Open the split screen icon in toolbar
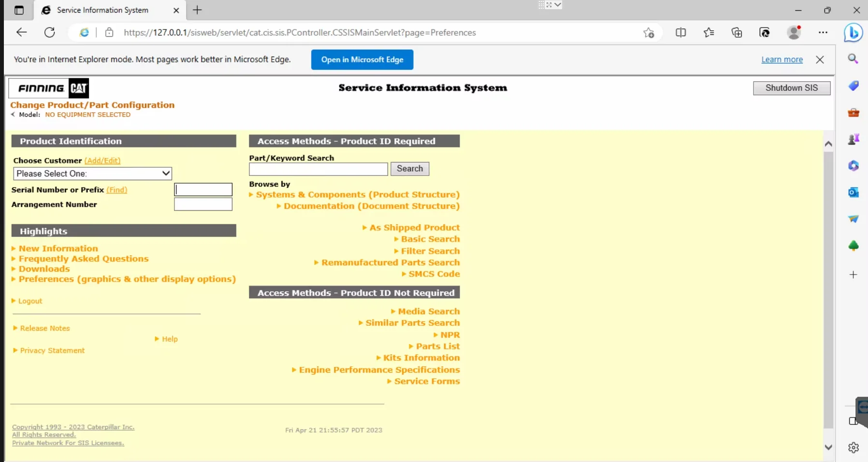This screenshot has width=868, height=462. point(680,32)
